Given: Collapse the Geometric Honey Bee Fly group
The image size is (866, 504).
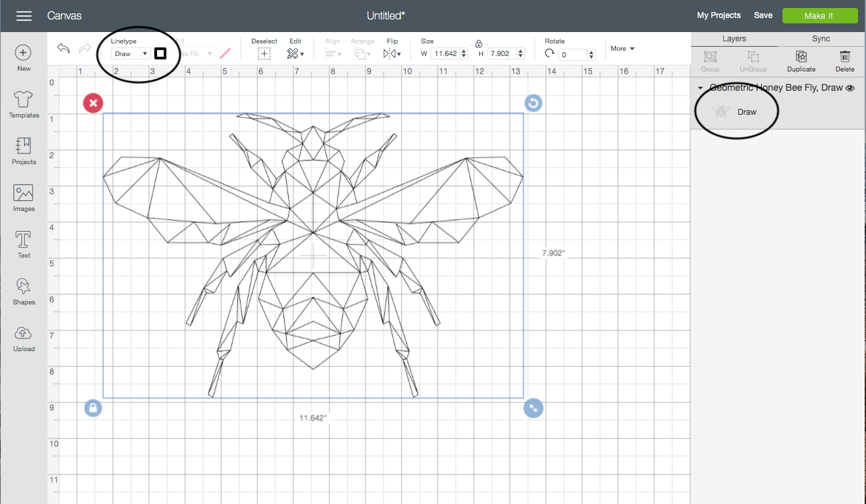Looking at the screenshot, I should pos(700,88).
